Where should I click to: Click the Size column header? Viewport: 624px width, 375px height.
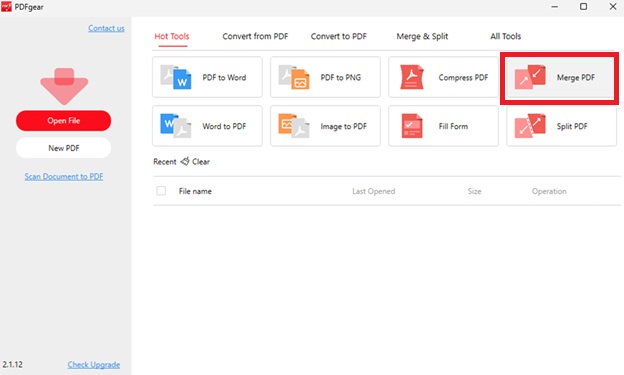click(474, 191)
